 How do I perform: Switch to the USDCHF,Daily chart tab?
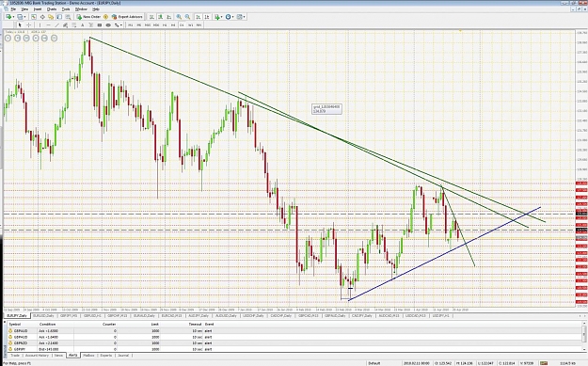point(253,316)
